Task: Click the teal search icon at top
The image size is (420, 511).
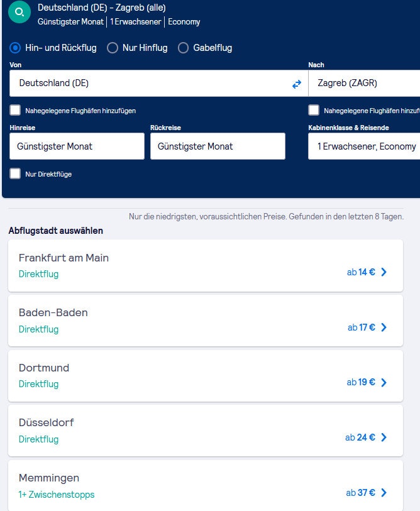Action: (x=20, y=12)
